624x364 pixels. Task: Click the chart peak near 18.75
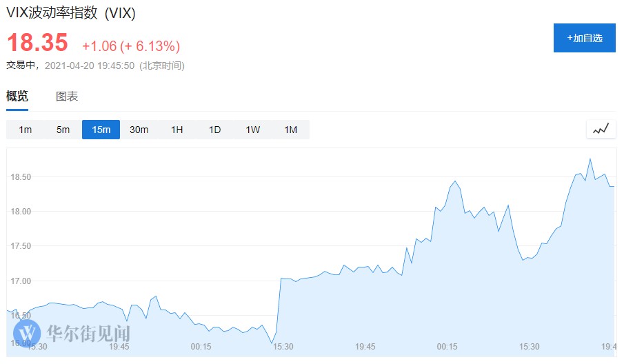(x=590, y=159)
